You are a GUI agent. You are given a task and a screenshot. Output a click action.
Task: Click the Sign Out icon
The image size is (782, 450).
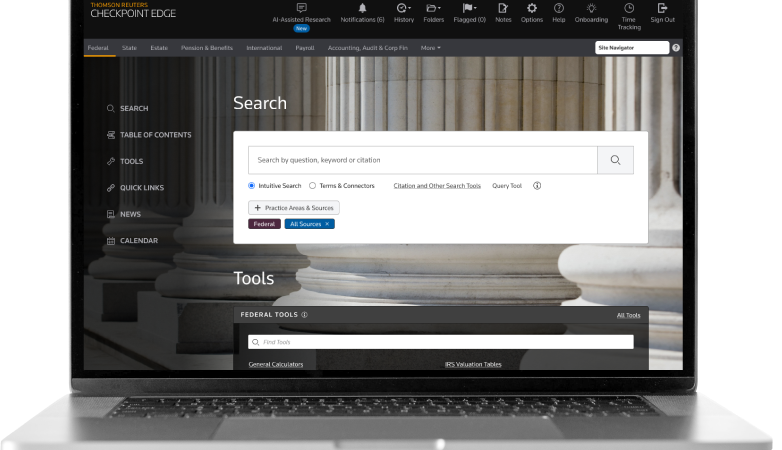662,8
